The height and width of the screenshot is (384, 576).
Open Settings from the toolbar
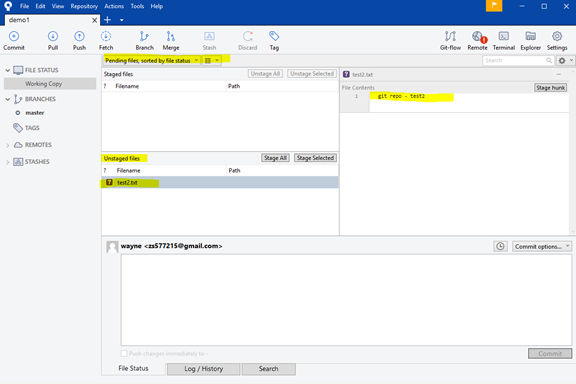pos(557,40)
